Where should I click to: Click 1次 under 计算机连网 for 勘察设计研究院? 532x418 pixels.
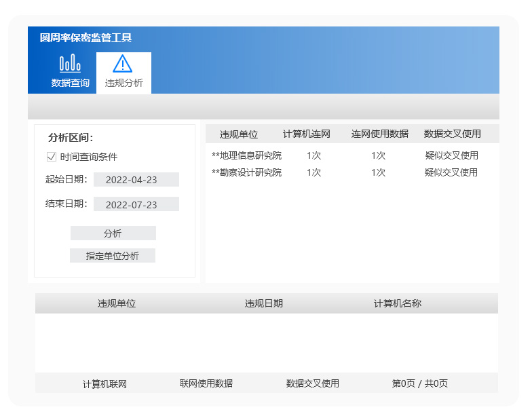click(313, 172)
